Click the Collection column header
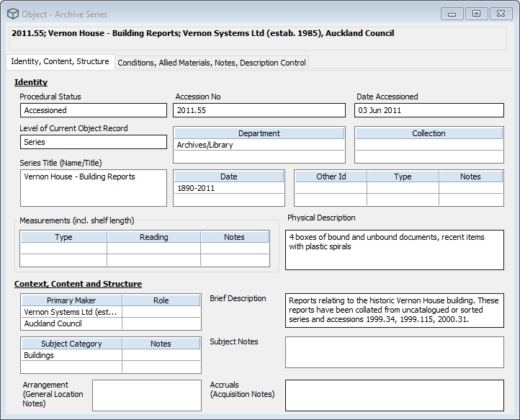Image resolution: width=520 pixels, height=420 pixels. coord(429,133)
